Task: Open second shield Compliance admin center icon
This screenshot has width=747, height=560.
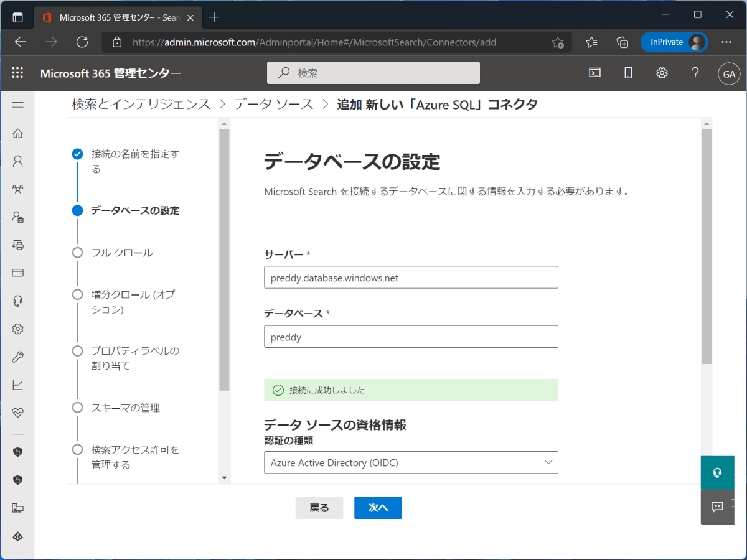Action: coord(17,480)
